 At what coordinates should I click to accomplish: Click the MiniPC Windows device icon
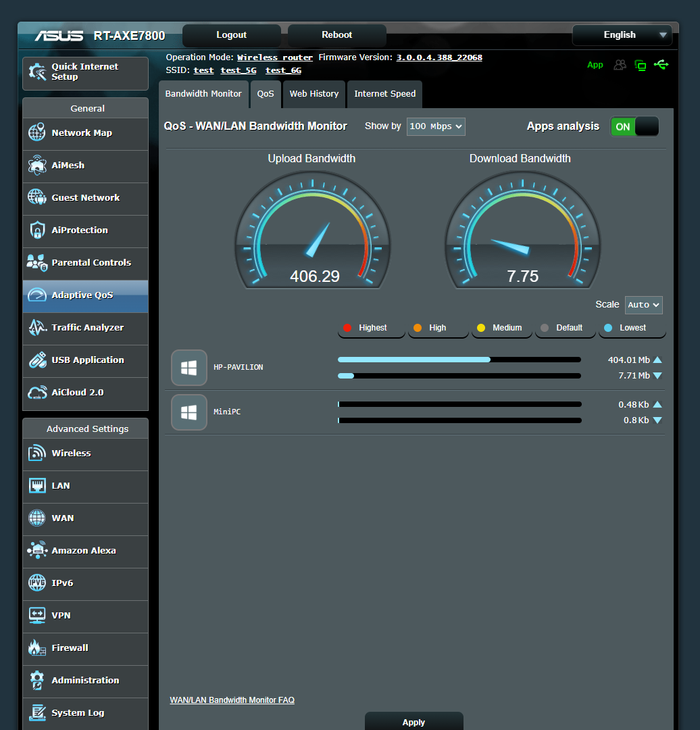pyautogui.click(x=189, y=412)
